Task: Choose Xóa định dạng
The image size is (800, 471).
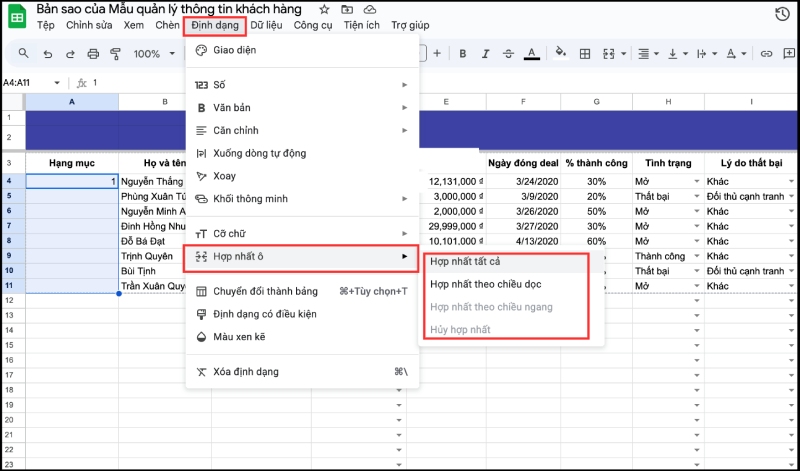Action: click(302, 371)
